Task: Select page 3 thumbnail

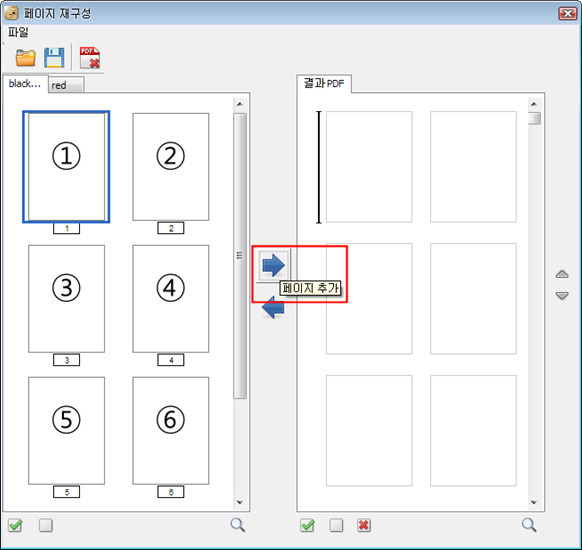Action: pos(66,298)
